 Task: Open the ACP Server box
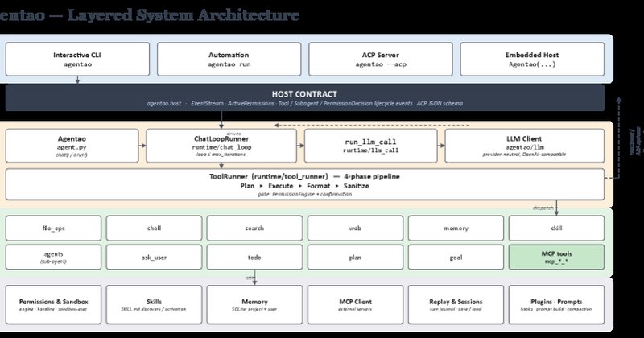click(380, 59)
